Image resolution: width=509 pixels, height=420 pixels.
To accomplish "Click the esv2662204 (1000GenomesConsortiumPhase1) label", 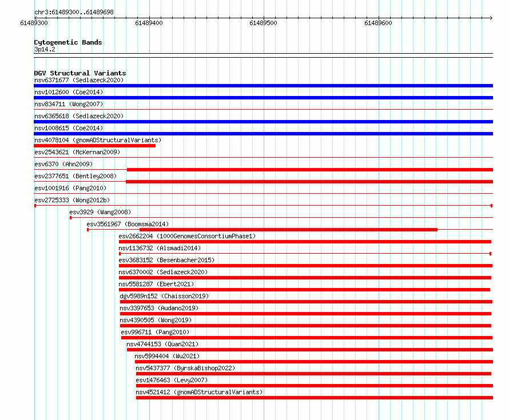I will (187, 236).
